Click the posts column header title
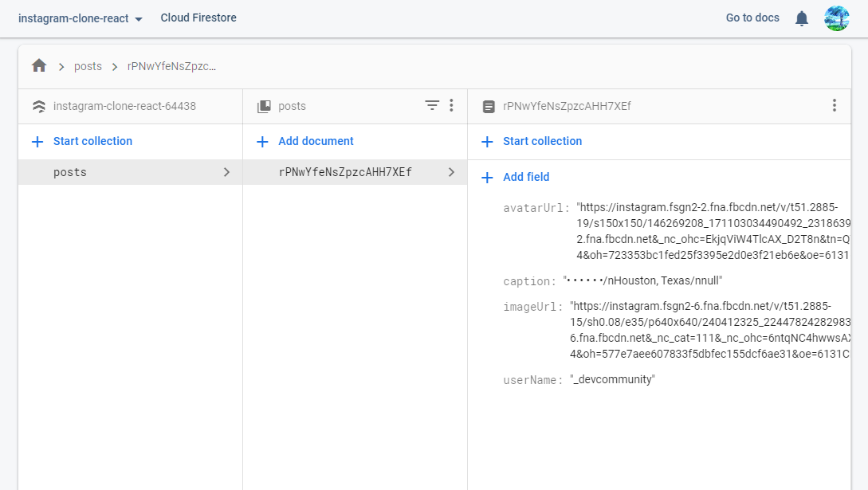 (292, 106)
